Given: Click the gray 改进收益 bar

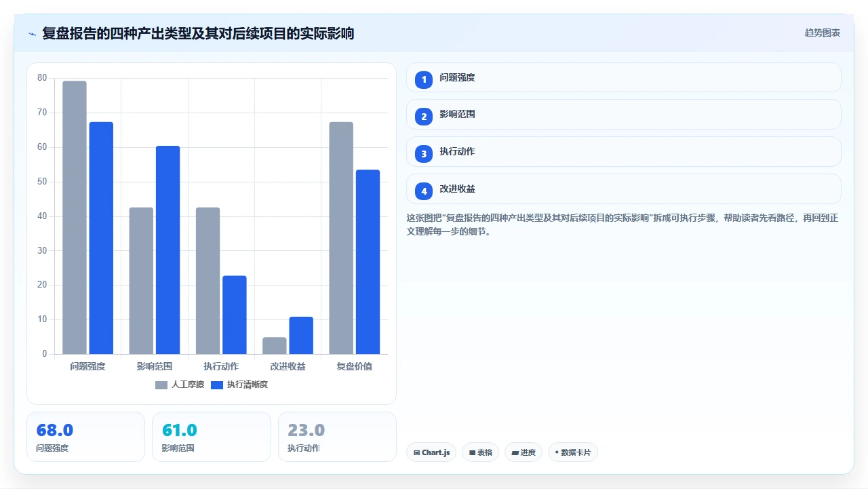Looking at the screenshot, I should coord(275,346).
